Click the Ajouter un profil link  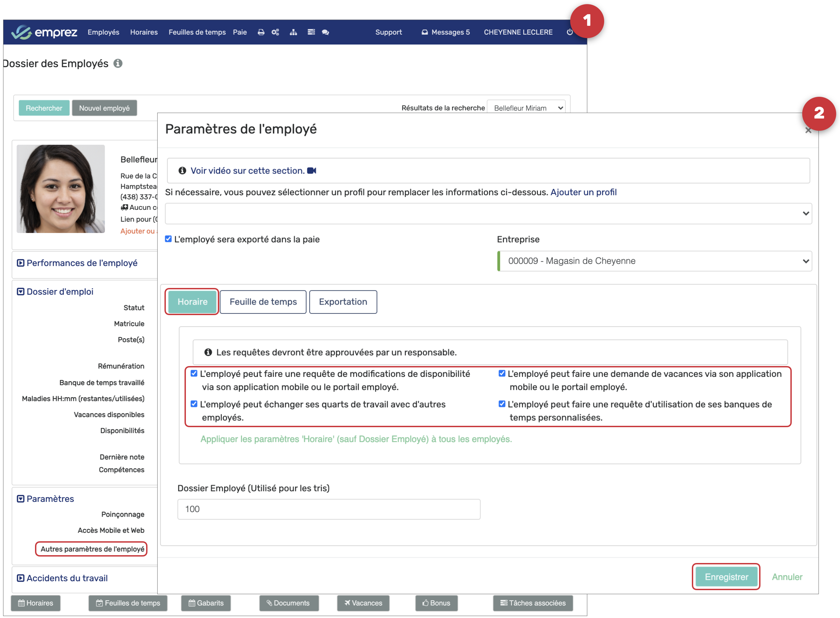point(583,192)
